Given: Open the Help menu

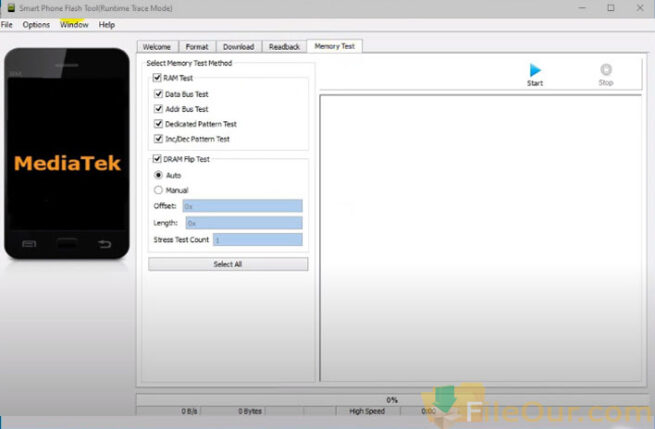Looking at the screenshot, I should tap(107, 25).
